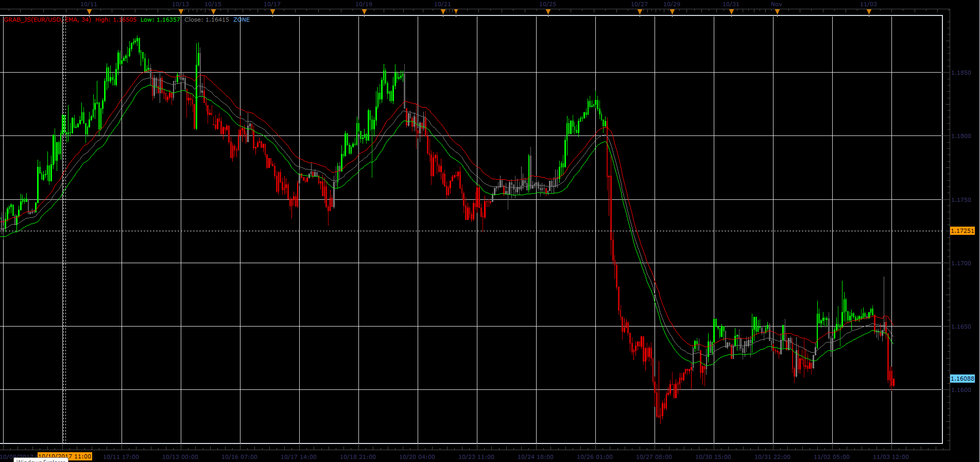Click the 11/02 05:00 time axis label
The image size is (980, 462).
pyautogui.click(x=832, y=457)
